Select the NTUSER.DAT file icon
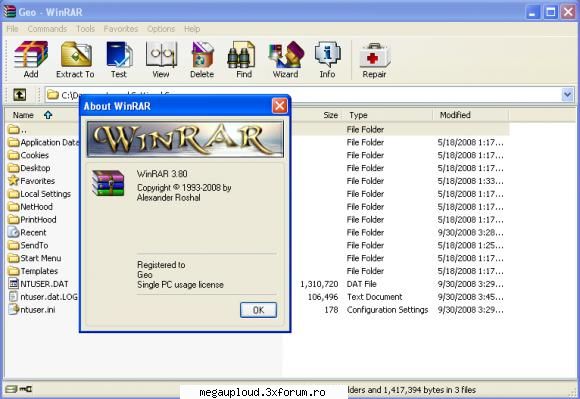The image size is (580, 399). [x=14, y=284]
